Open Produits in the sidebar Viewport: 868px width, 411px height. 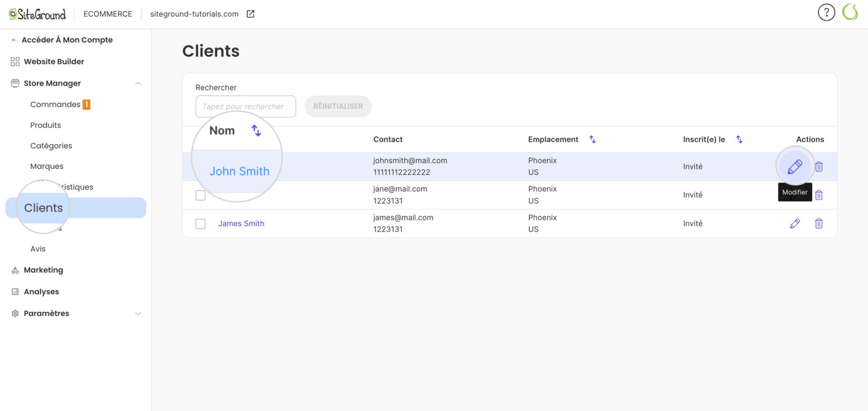[46, 125]
